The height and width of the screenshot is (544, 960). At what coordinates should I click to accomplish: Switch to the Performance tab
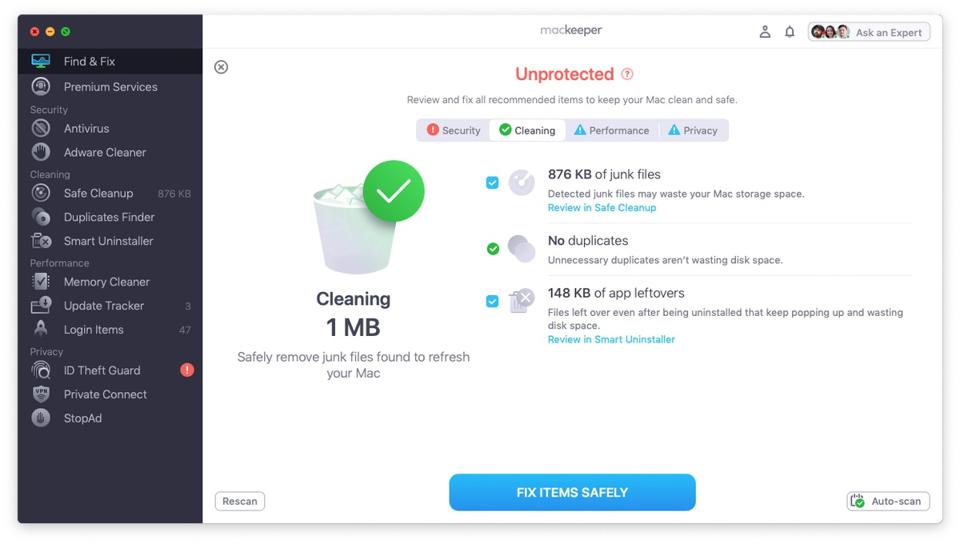pyautogui.click(x=611, y=130)
